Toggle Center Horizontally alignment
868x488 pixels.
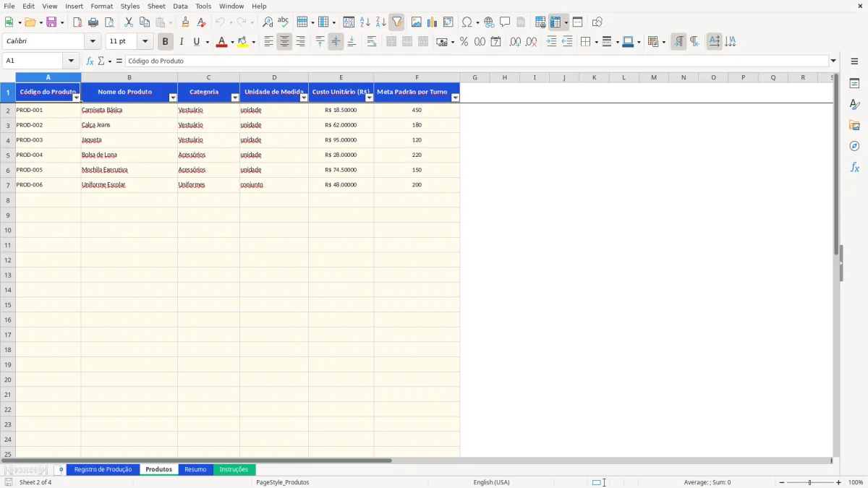[x=285, y=42]
